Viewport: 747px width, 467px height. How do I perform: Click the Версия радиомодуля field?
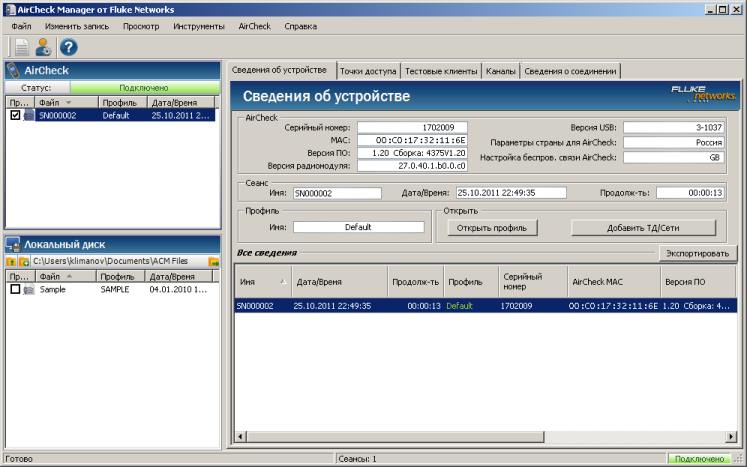(412, 166)
